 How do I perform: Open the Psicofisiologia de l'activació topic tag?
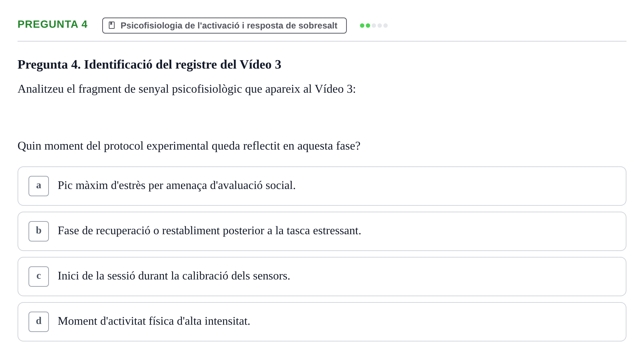[225, 26]
